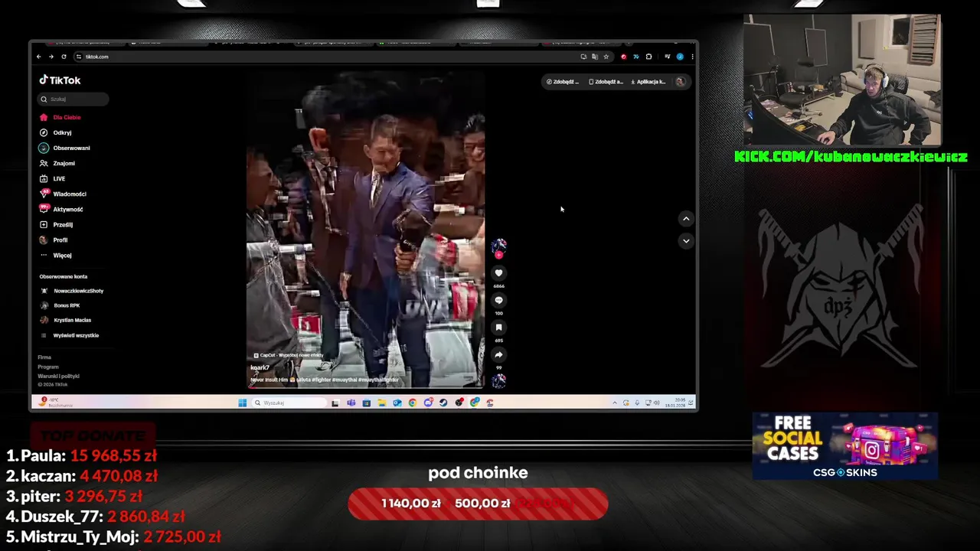The height and width of the screenshot is (551, 980).
Task: Open the taskbar weather widget
Action: [56, 402]
